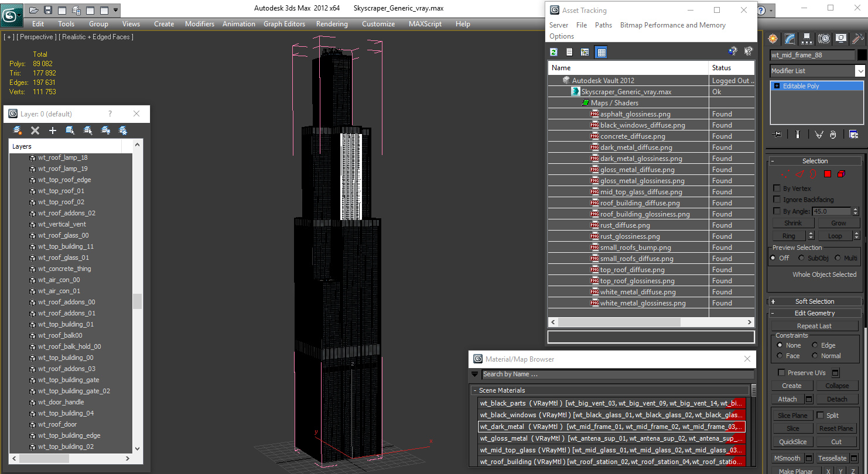The height and width of the screenshot is (474, 868).
Task: Select Multi preview selection radio
Action: tap(838, 258)
